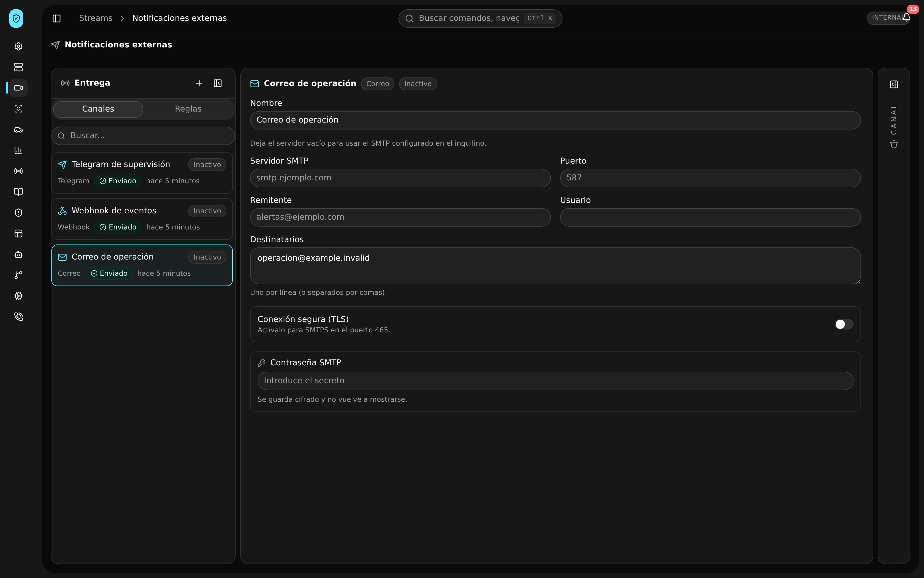Toggle Conexión segura (TLS) switch
Image resolution: width=924 pixels, height=578 pixels.
pos(844,324)
